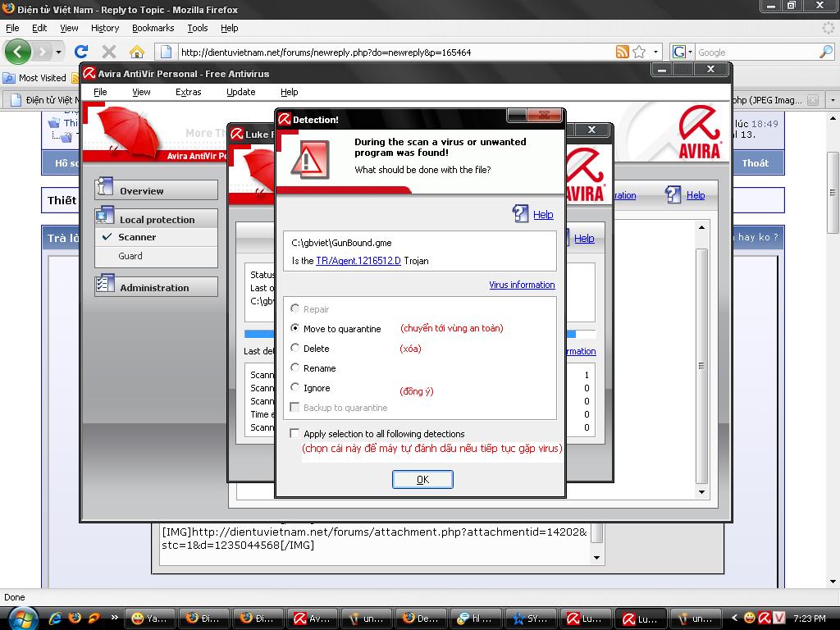Click the Help question-mark icon in Detection dialog

click(520, 213)
